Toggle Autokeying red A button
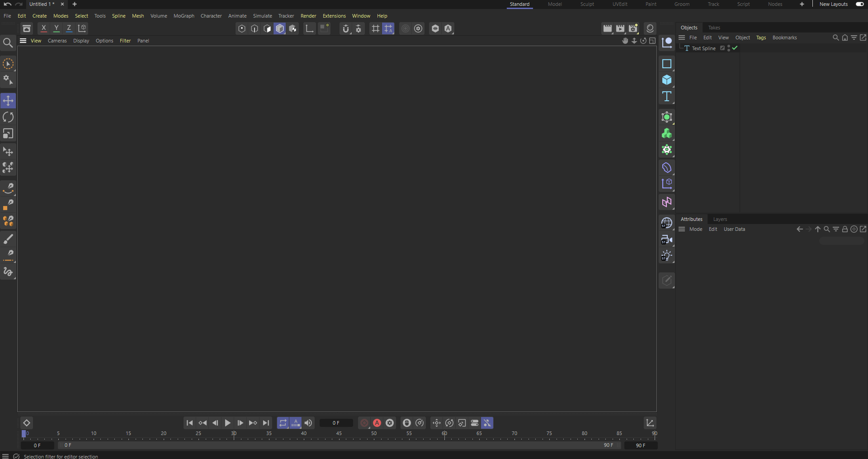 pos(377,423)
